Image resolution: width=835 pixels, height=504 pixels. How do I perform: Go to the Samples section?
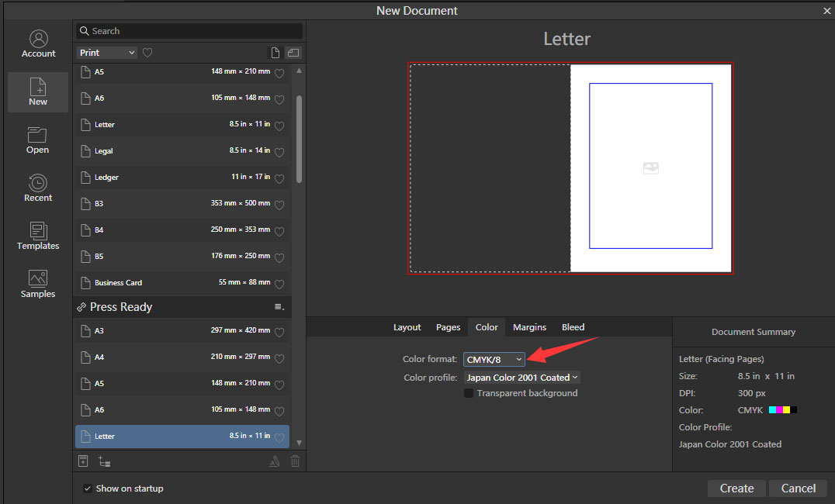click(x=38, y=284)
